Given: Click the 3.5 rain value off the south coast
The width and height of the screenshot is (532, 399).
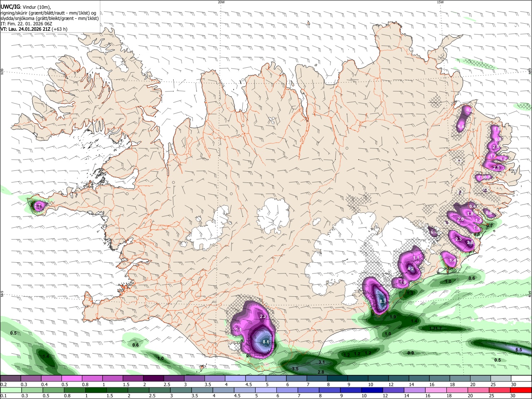Looking at the screenshot, I should click(x=295, y=369).
